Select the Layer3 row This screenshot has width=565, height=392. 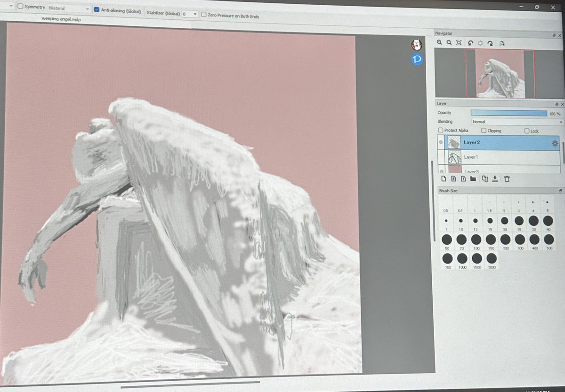click(499, 169)
